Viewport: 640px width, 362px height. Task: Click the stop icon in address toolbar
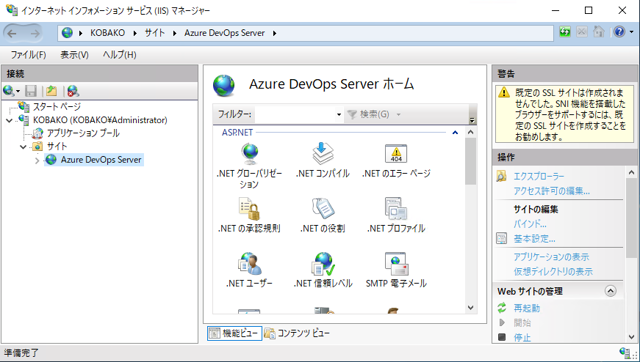click(x=582, y=32)
